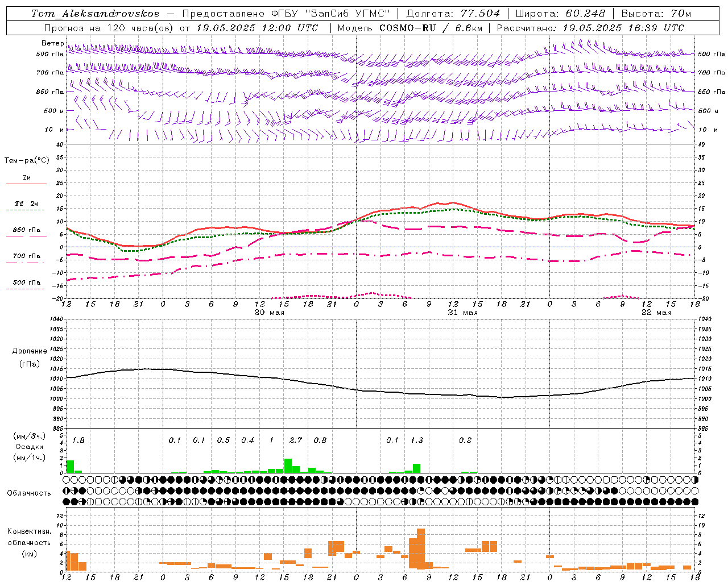Click the 1.3 precipitation total
The width and height of the screenshot is (728, 582).
coord(417,440)
